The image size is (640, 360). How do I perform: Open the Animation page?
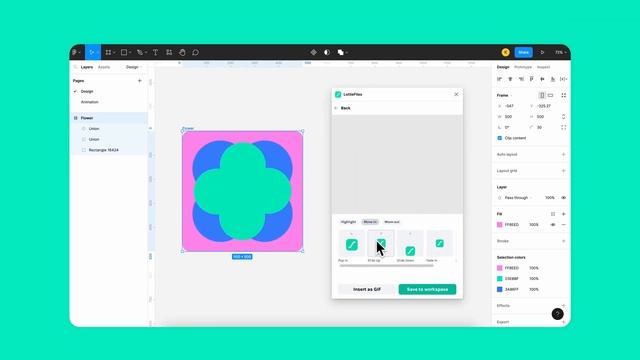[x=90, y=102]
